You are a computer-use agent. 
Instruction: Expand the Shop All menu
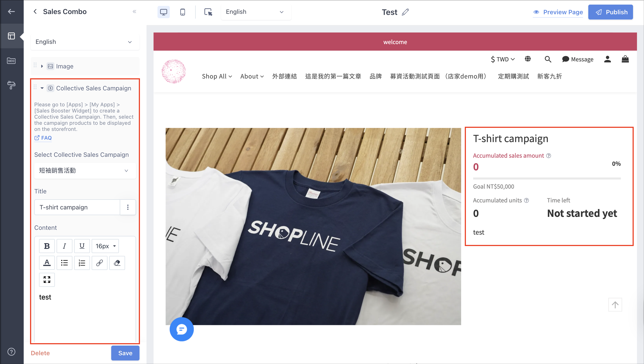click(217, 76)
